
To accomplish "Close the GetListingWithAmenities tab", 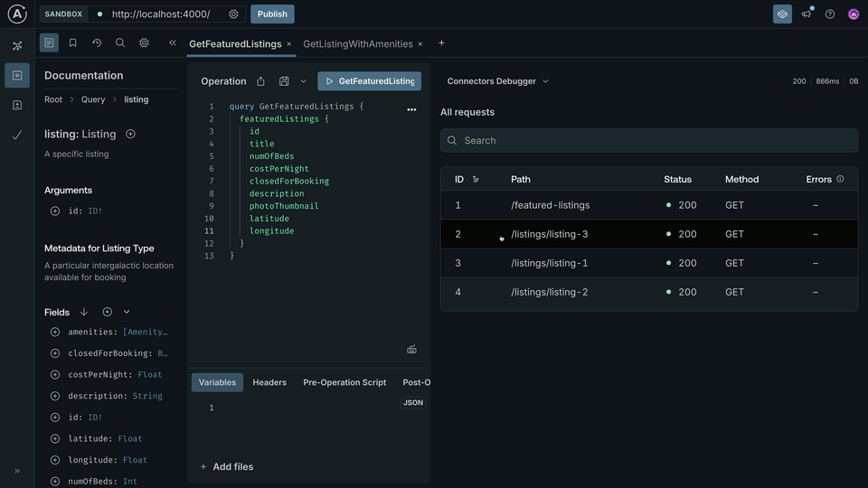I will [420, 43].
